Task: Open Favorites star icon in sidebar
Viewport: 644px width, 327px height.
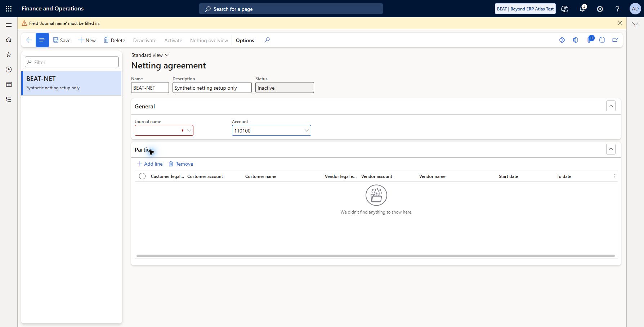Action: (9, 55)
